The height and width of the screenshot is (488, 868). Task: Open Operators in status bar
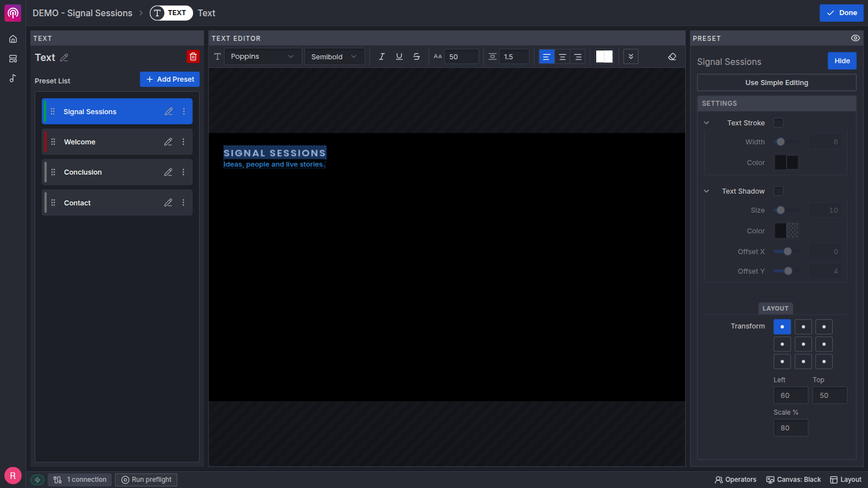tap(735, 480)
